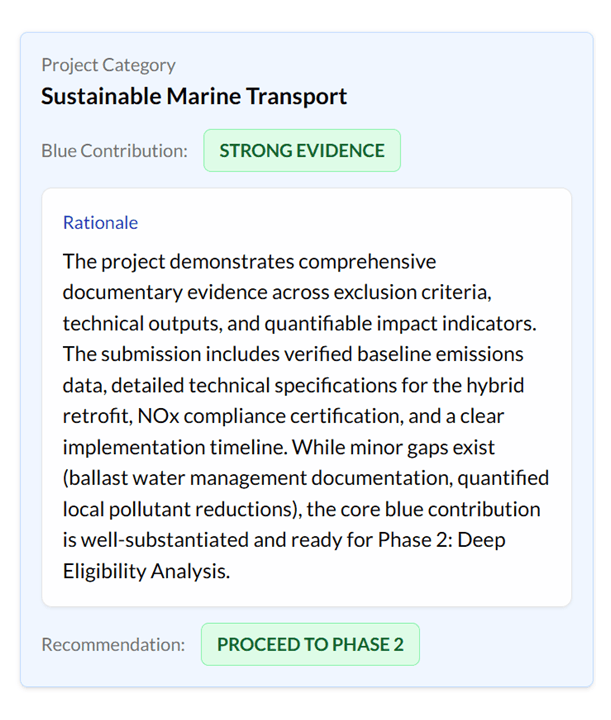
Task: Click the Blue Contribution label
Action: pyautogui.click(x=114, y=151)
